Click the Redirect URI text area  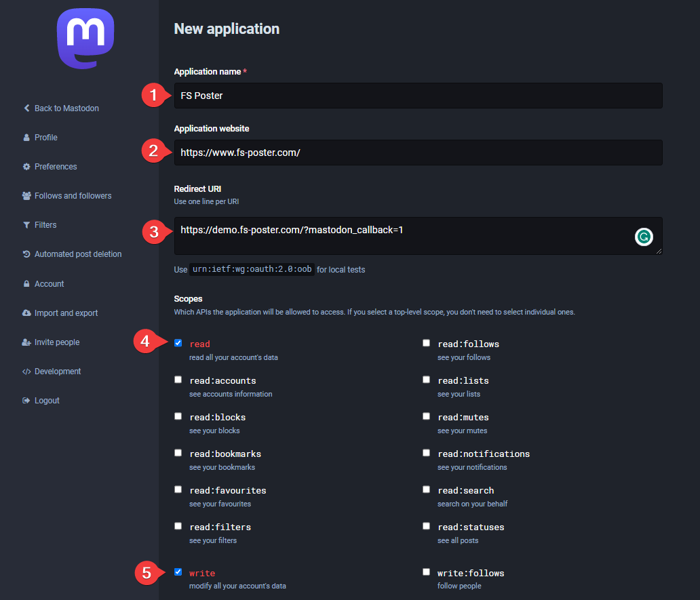tap(418, 236)
